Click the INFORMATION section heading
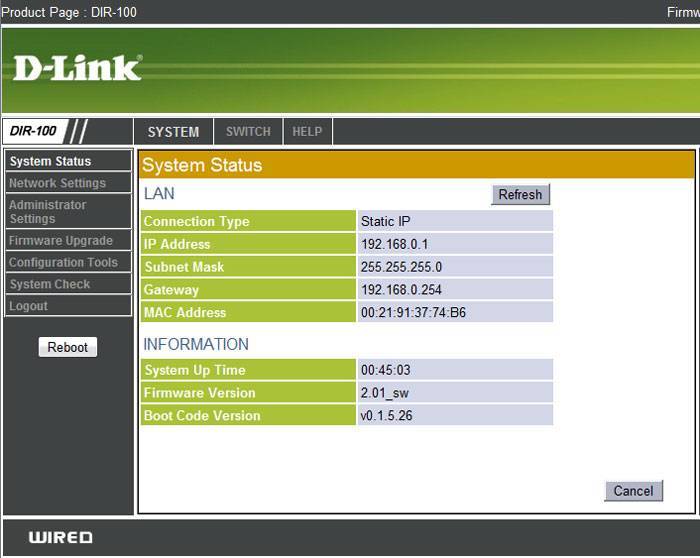The height and width of the screenshot is (558, 700). [196, 344]
